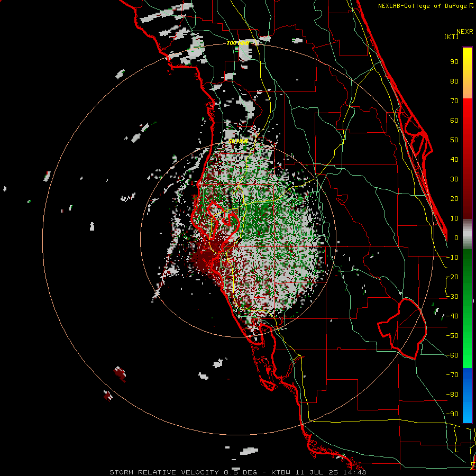This screenshot has width=476, height=476.
Task: Pick the gray zero-velocity band on scale
Action: (467, 234)
